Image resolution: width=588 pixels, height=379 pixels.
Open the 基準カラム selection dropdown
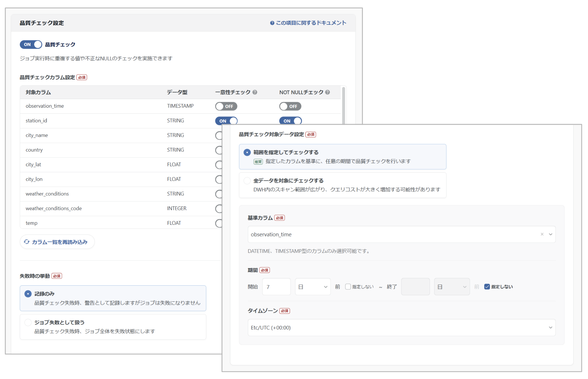[x=550, y=234]
